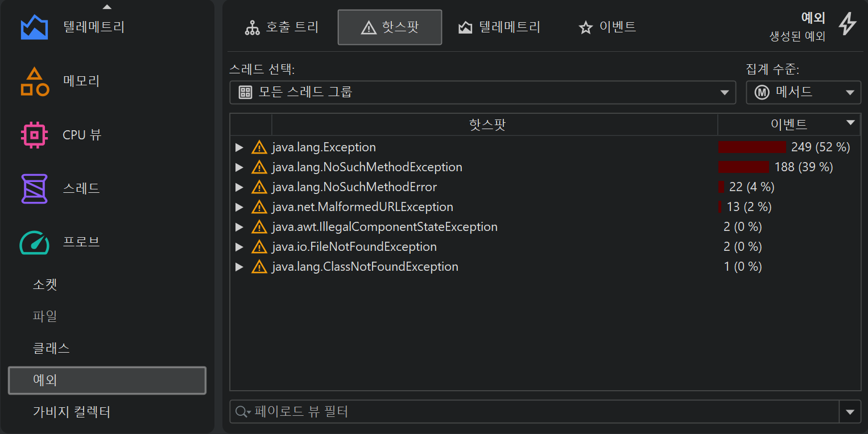Open the 가비지 컬렉터 probe view
The image size is (868, 434).
point(72,412)
